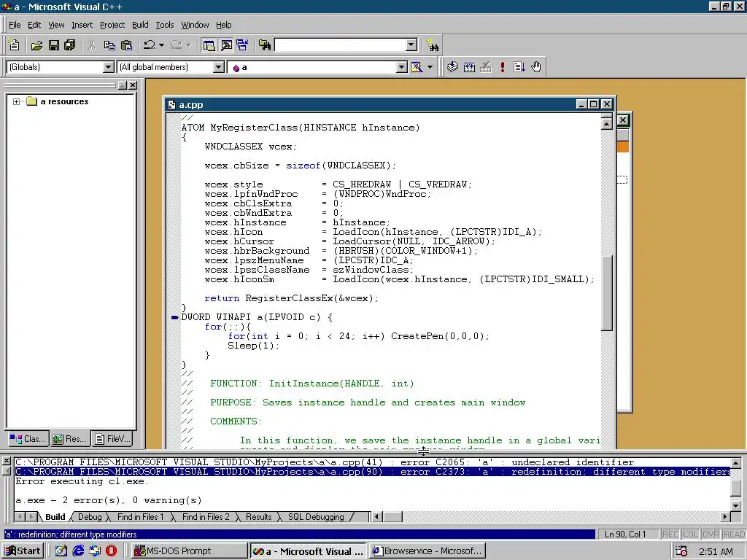Click the Go debug icon

(519, 67)
